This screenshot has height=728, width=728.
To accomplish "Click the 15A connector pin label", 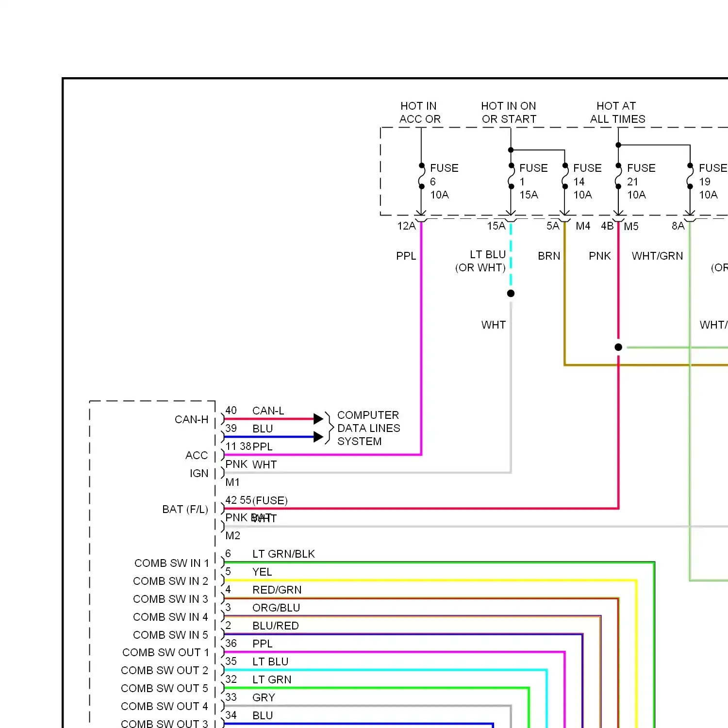I will tap(496, 226).
